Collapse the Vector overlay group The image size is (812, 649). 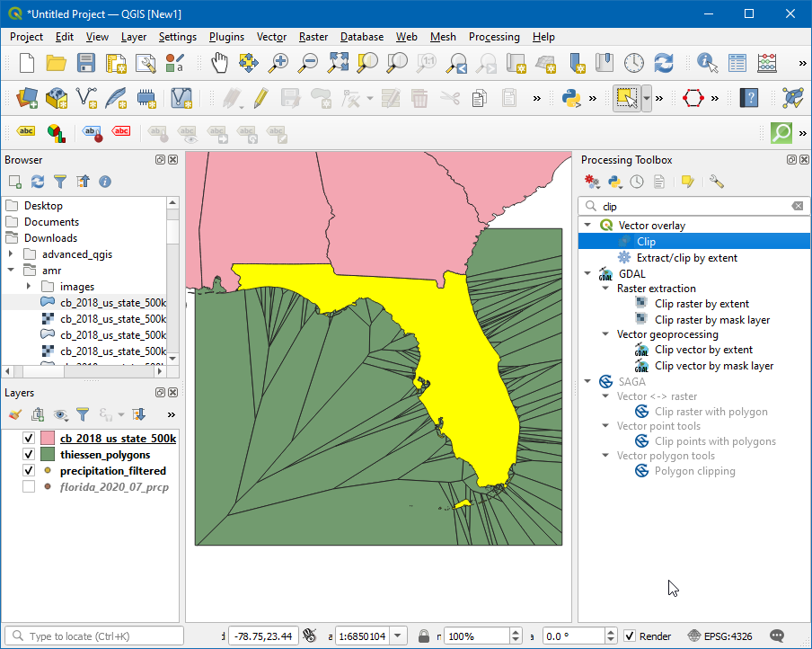click(x=587, y=226)
